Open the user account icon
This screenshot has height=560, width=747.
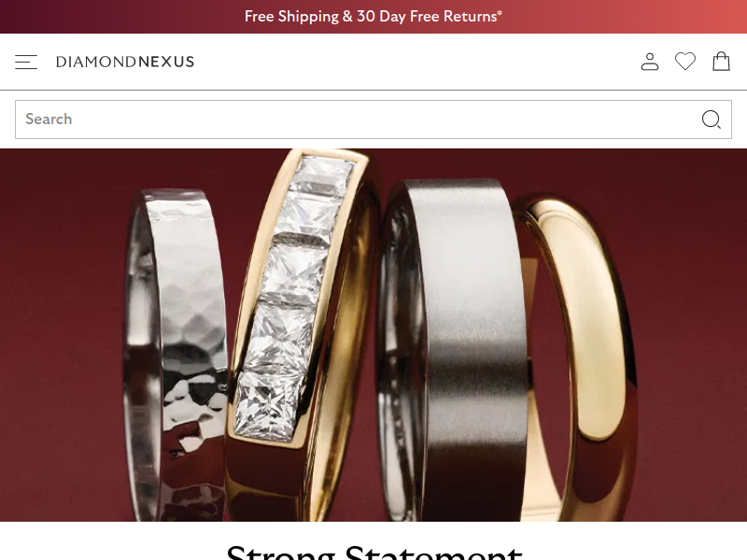coord(650,62)
